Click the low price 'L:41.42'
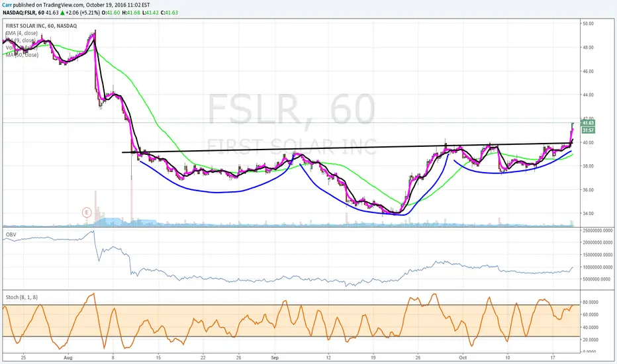The image size is (617, 364). coord(151,13)
